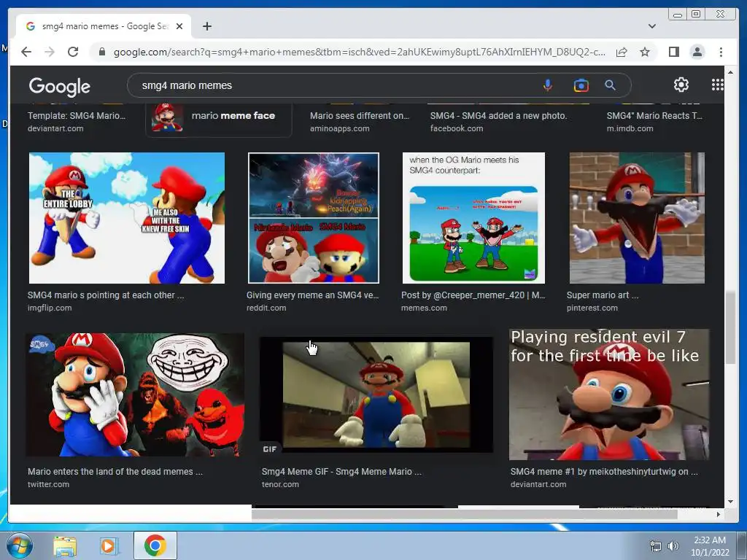The width and height of the screenshot is (747, 560).
Task: Click the Google logo
Action: point(60,86)
